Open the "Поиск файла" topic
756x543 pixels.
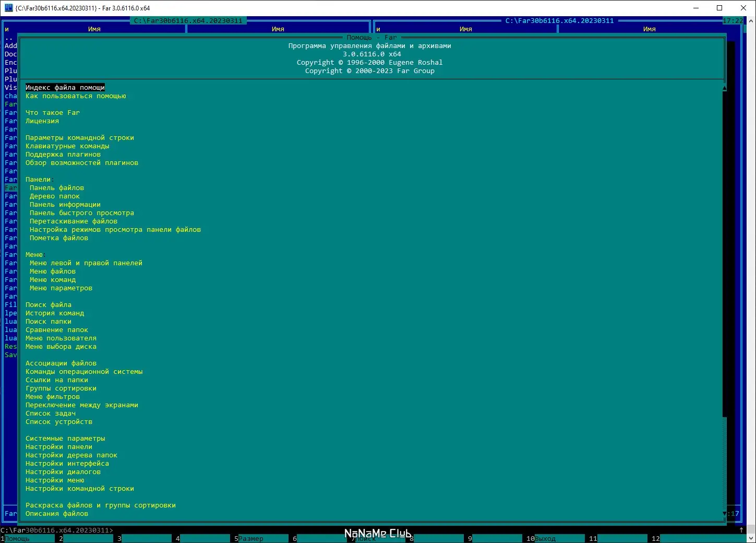[x=49, y=304]
